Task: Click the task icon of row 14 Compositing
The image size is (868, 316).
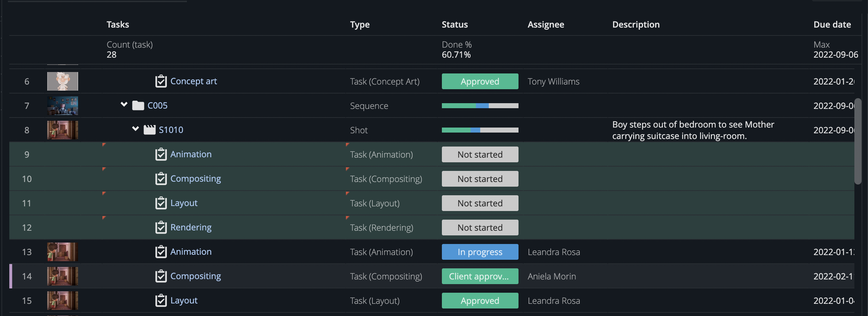Action: pos(161,276)
